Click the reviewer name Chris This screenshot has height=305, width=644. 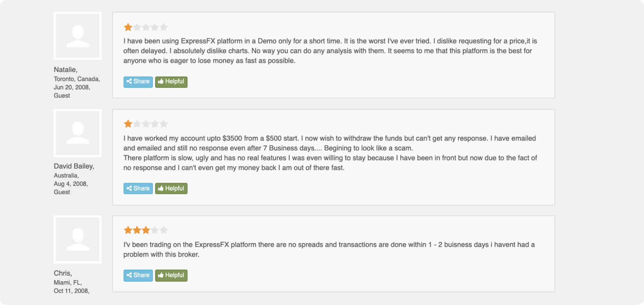click(63, 273)
